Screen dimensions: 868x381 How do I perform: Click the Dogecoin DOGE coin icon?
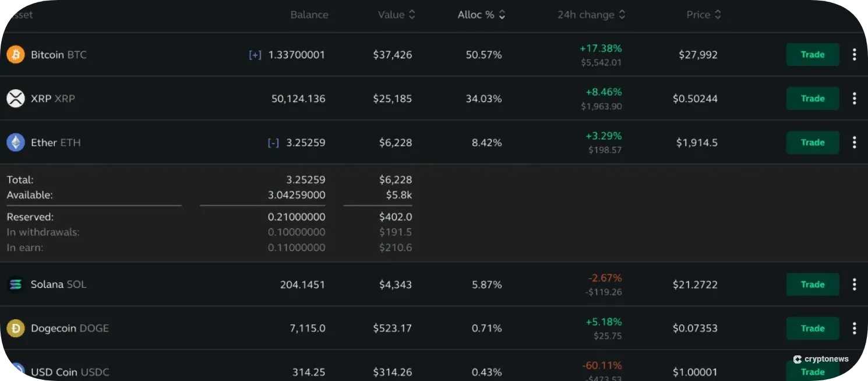pos(15,328)
